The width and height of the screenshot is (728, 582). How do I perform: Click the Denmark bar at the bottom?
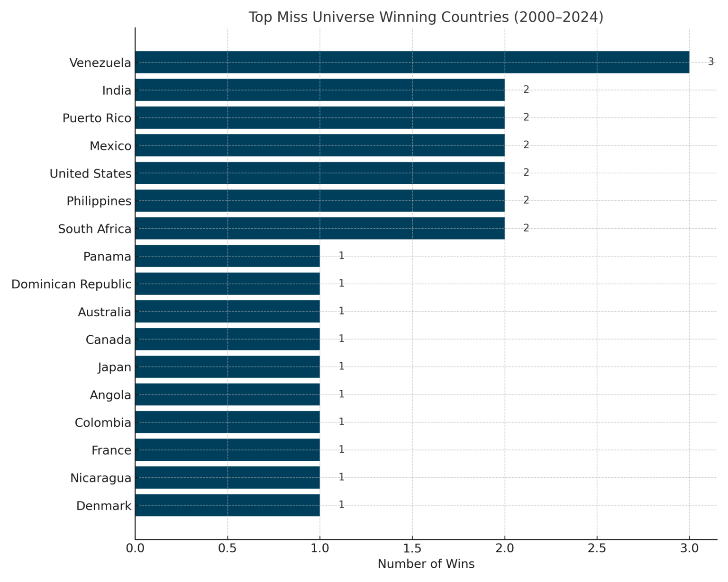(227, 505)
